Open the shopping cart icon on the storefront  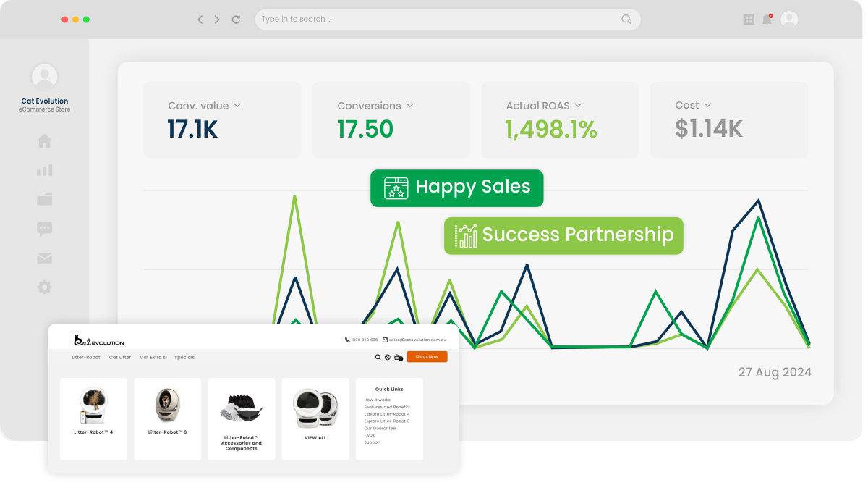coord(397,357)
